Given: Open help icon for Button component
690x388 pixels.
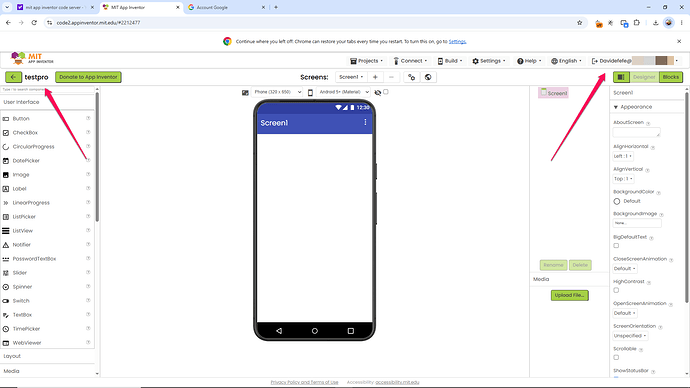Looking at the screenshot, I should point(88,118).
